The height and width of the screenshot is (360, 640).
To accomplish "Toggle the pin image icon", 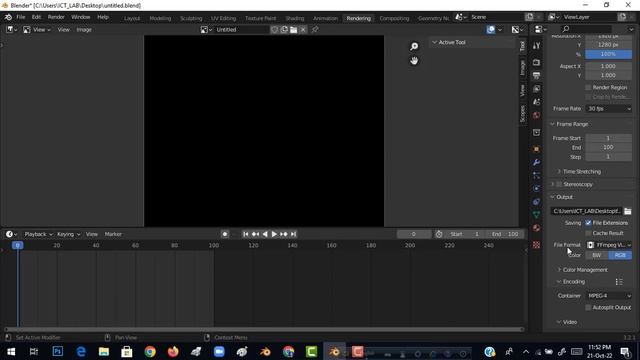I will [x=315, y=30].
